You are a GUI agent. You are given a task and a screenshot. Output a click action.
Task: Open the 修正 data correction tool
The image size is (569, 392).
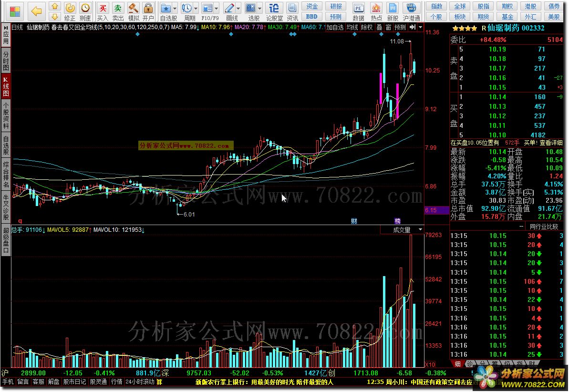coord(70,11)
